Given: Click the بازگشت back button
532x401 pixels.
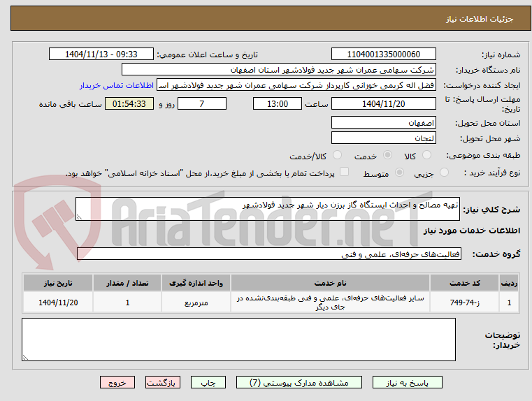Looking at the screenshot, I should 162,382.
